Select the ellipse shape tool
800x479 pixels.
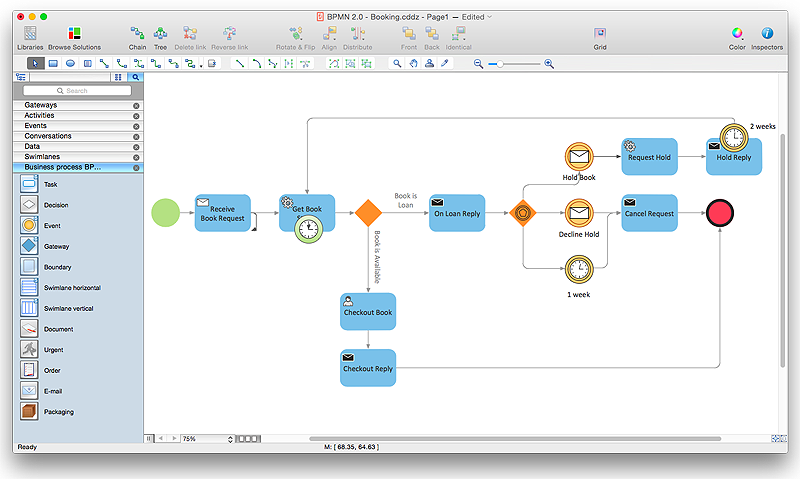pos(70,64)
